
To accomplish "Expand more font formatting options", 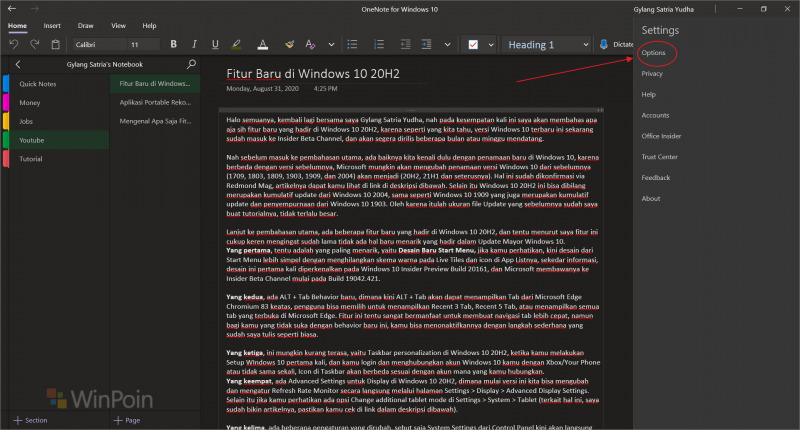I will coord(331,44).
